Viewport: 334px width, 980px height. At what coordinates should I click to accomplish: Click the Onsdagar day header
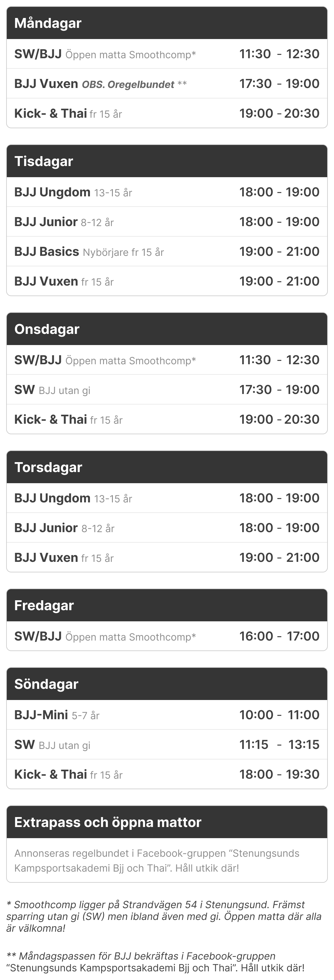pyautogui.click(x=166, y=329)
